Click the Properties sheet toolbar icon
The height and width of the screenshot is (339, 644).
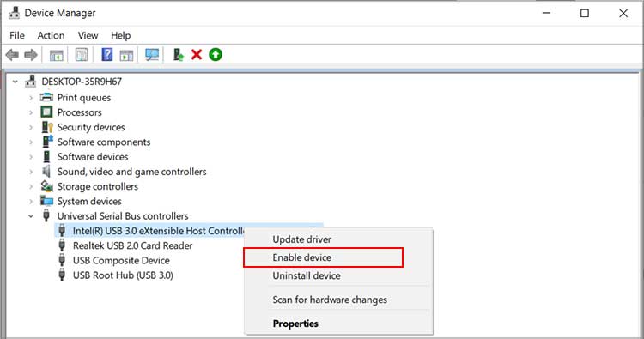(x=82, y=55)
